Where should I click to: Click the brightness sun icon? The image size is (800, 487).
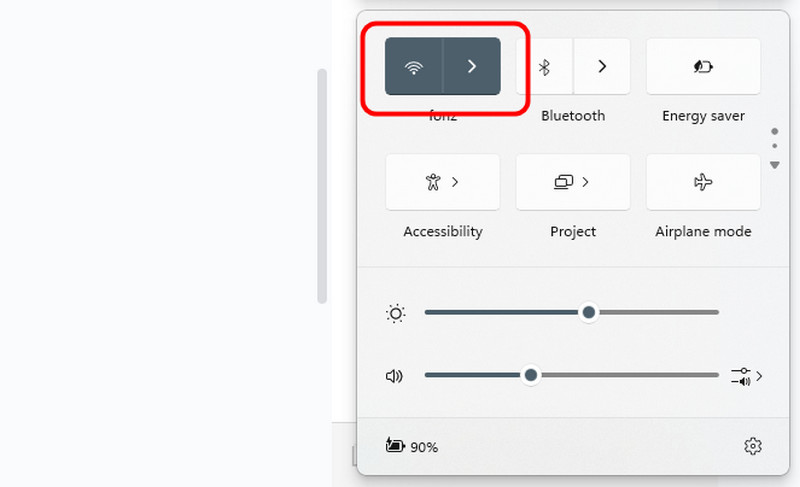pyautogui.click(x=396, y=314)
